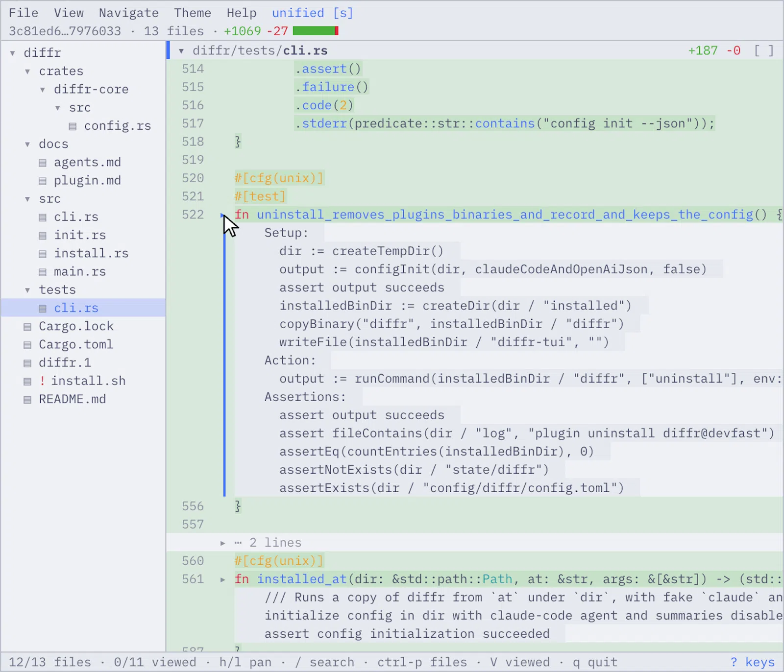Click config.rs file icon
This screenshot has width=784, height=672.
click(x=73, y=126)
